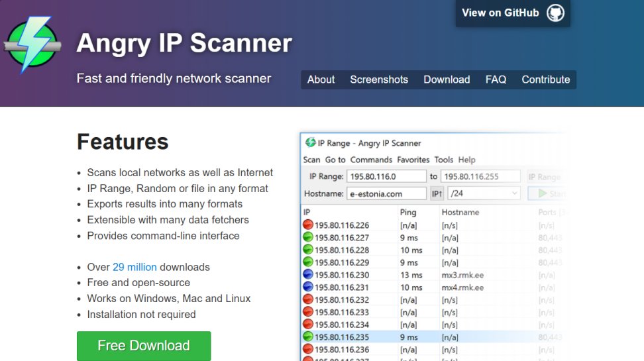Click hostname mx3.rmk.ee
The image size is (644, 361).
tap(462, 275)
